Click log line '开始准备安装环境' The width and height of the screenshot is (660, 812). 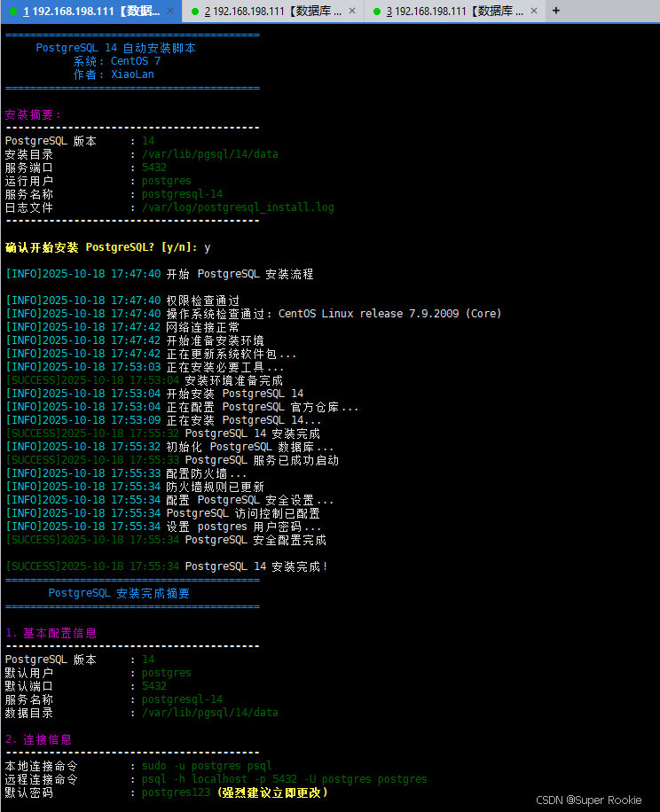135,340
